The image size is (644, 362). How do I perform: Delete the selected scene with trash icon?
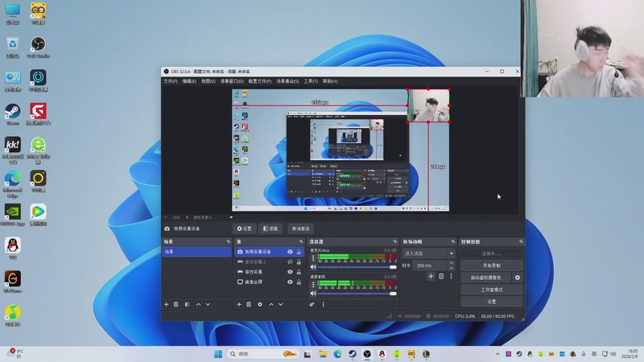click(x=175, y=305)
